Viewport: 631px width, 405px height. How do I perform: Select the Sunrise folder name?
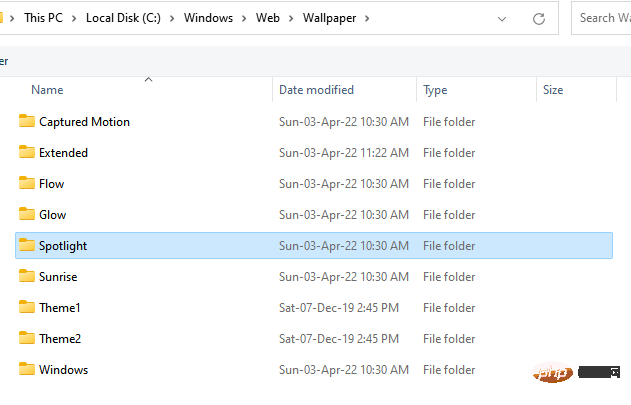click(x=58, y=277)
